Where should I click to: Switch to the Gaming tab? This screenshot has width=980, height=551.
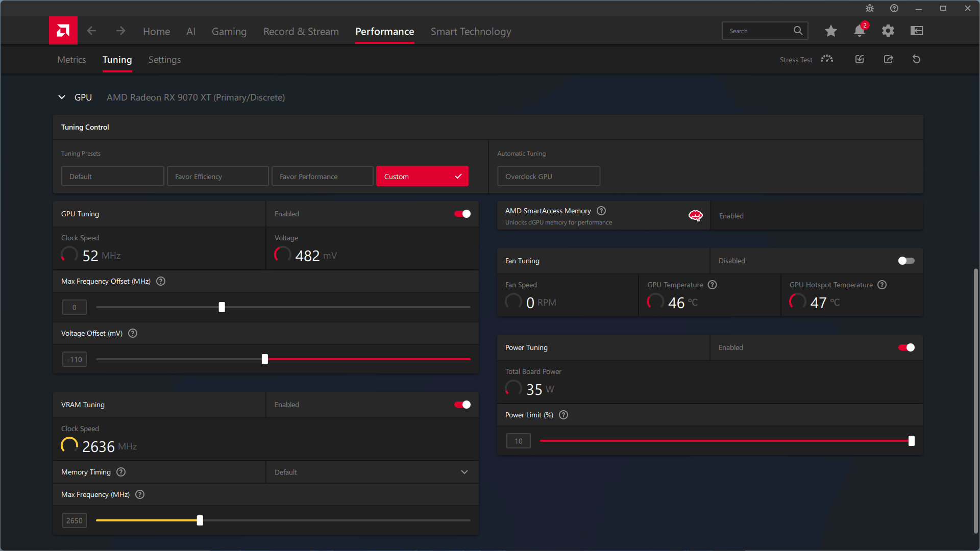[x=229, y=32]
